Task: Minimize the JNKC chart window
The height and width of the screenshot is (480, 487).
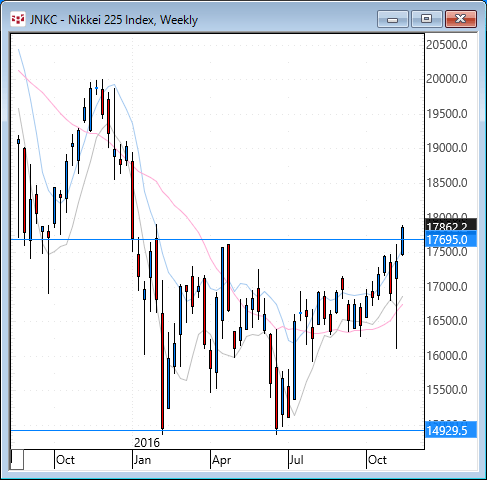Action: [x=393, y=19]
